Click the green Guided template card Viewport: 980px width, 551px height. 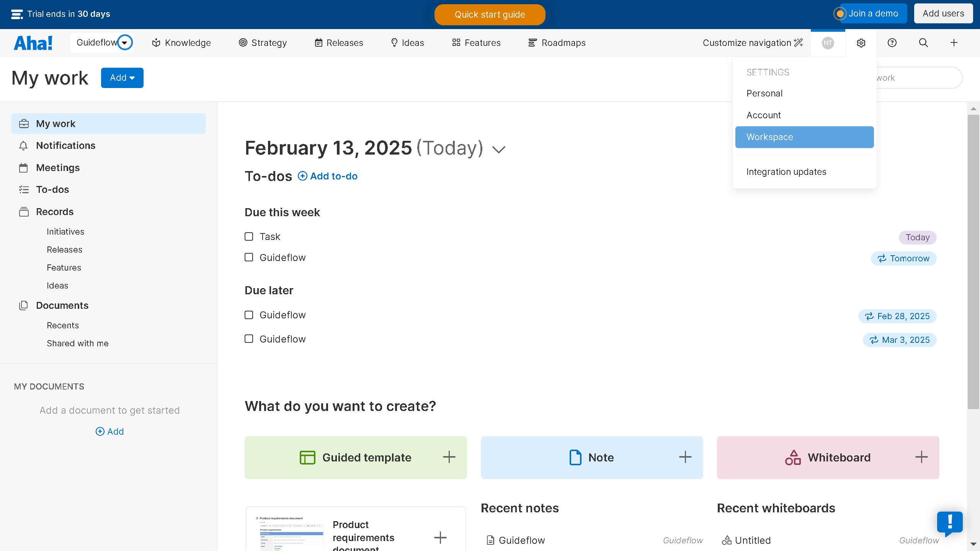point(356,457)
